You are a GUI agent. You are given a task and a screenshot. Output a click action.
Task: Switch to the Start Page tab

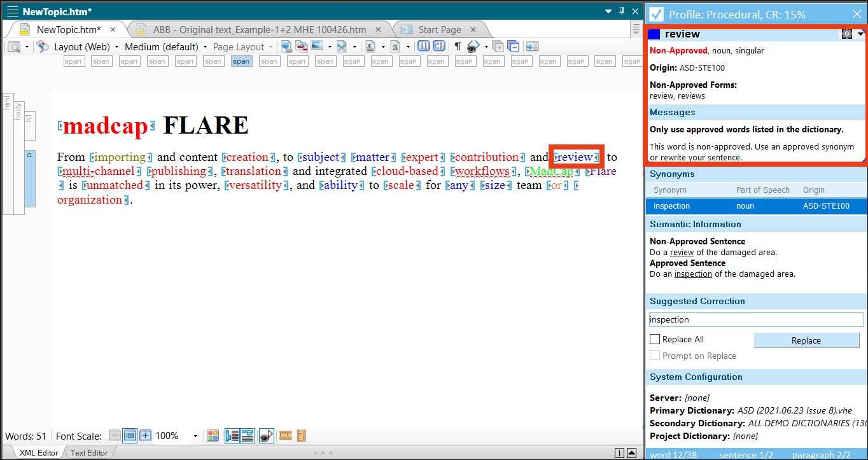tap(440, 29)
